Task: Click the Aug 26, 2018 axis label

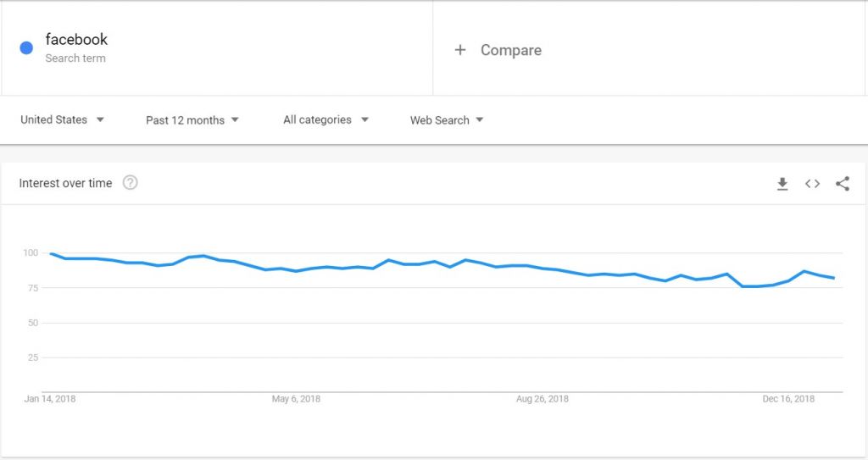Action: coord(542,399)
